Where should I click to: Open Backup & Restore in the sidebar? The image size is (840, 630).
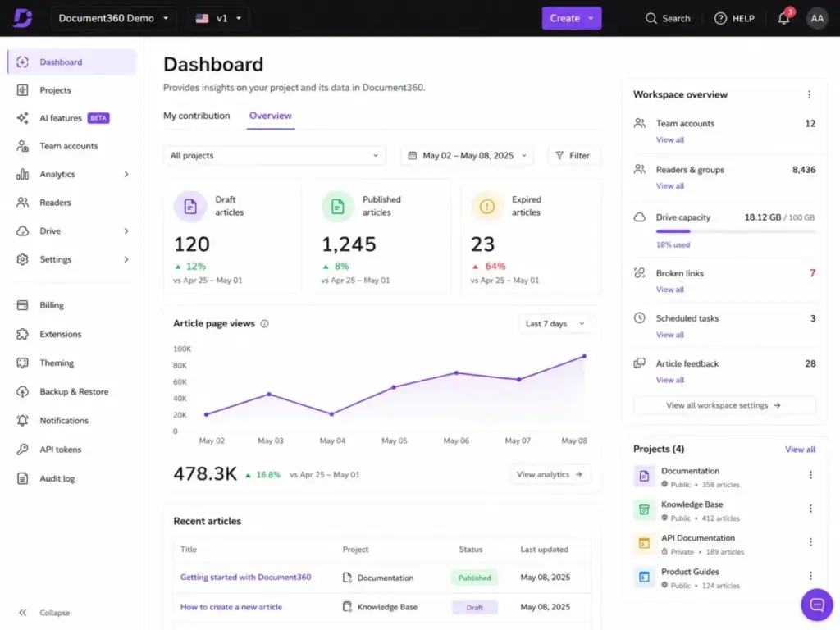72,391
